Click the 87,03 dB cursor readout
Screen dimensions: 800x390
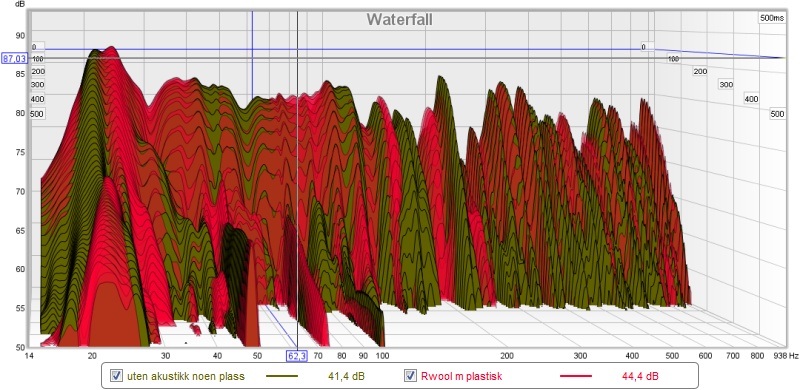[14, 59]
